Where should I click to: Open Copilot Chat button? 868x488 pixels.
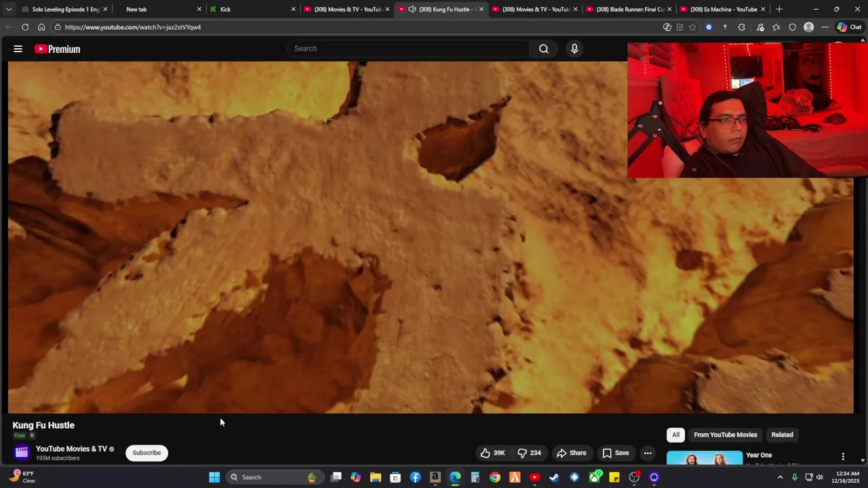(849, 27)
